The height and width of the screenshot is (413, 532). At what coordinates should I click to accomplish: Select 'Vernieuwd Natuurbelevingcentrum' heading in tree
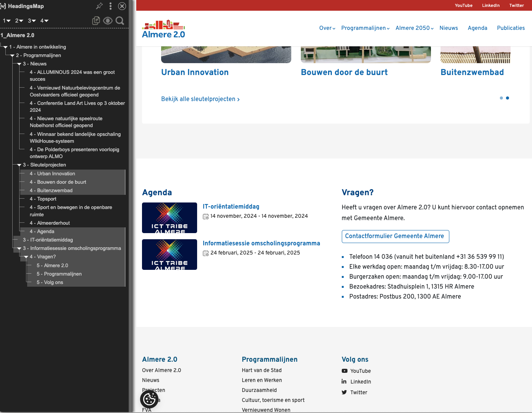[x=75, y=91]
